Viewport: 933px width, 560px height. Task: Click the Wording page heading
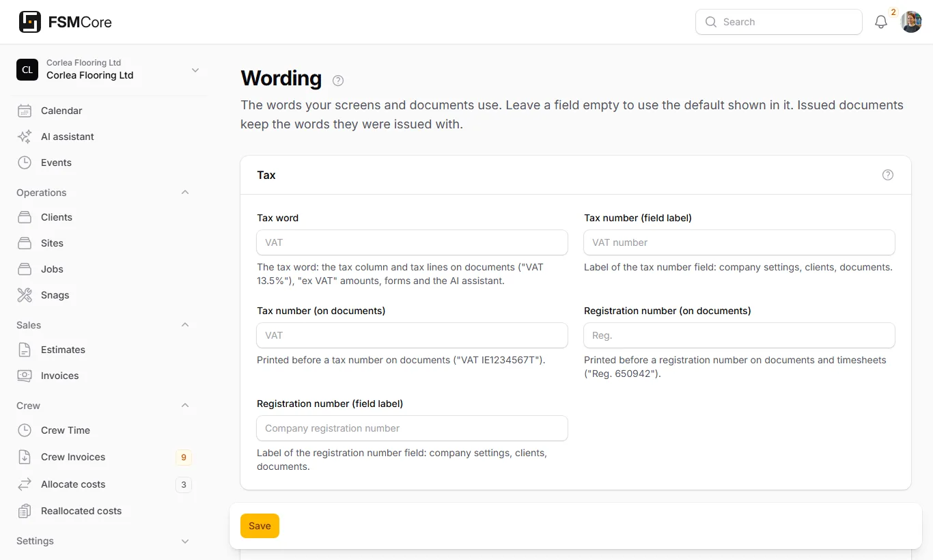281,79
